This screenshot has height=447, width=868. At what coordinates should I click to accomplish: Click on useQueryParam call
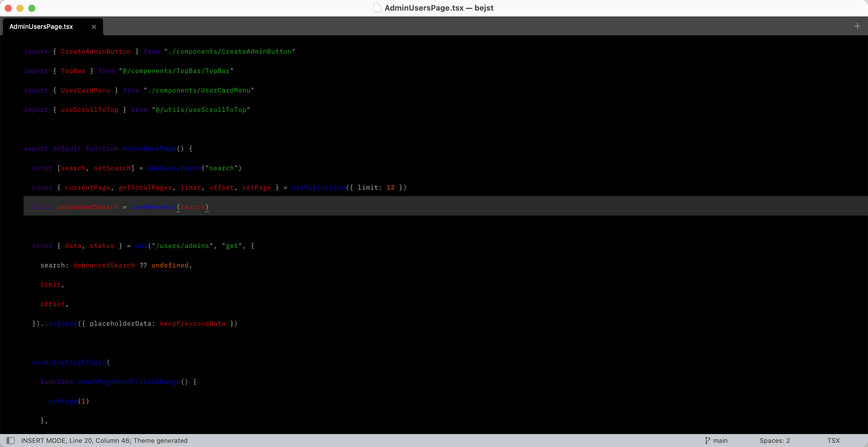click(x=174, y=168)
